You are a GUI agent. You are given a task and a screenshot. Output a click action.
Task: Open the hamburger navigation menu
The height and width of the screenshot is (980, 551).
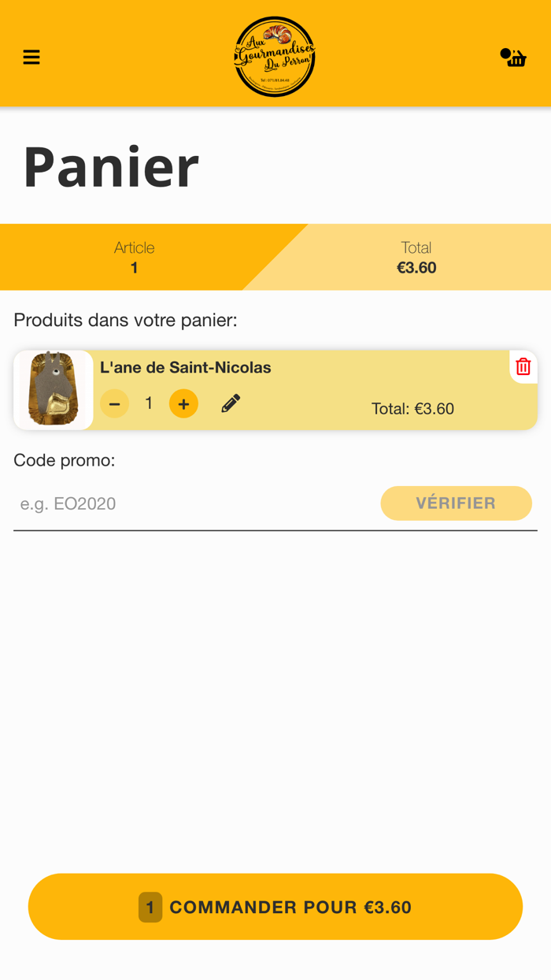coord(31,57)
